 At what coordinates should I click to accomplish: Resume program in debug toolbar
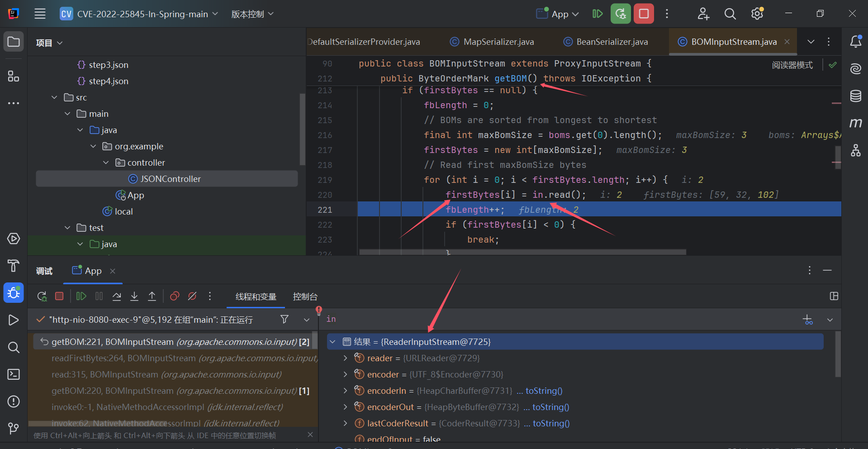click(81, 296)
